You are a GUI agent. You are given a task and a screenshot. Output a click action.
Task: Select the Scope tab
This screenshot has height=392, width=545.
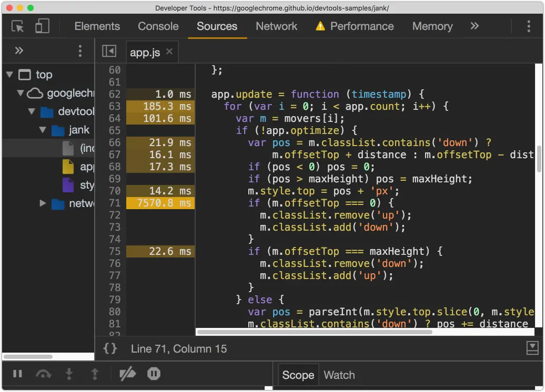point(298,375)
